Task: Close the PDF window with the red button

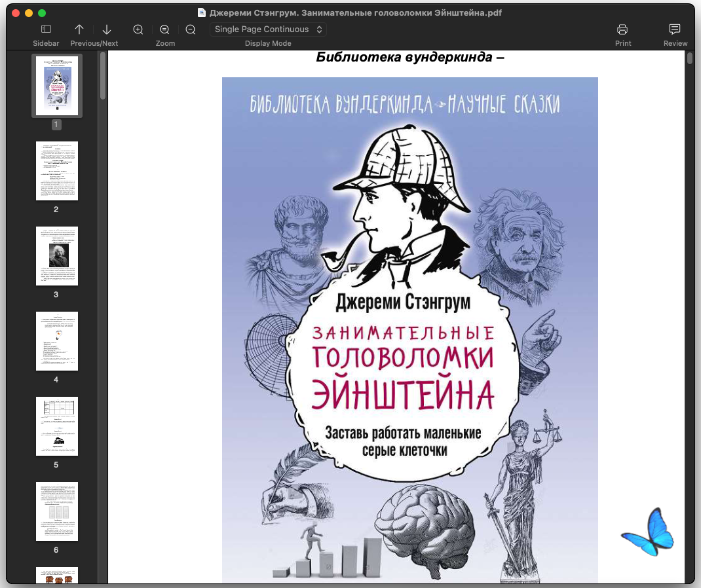Action: pos(16,13)
